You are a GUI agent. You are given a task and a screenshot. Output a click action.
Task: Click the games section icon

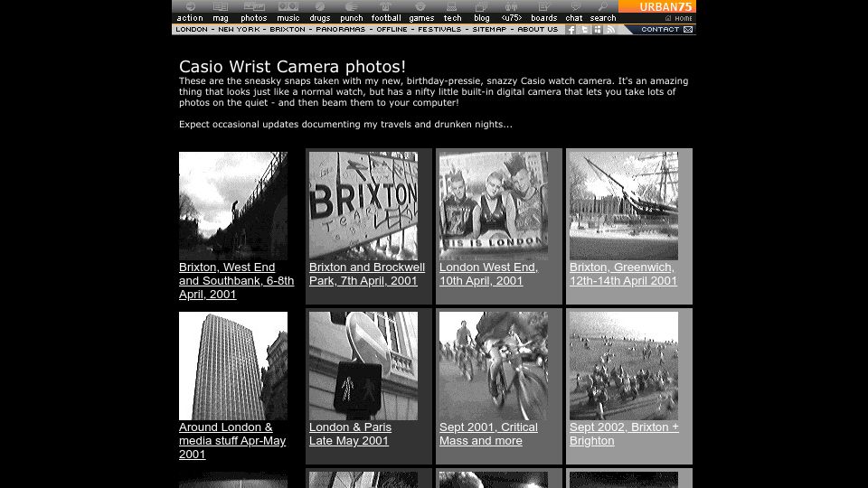(x=420, y=6)
